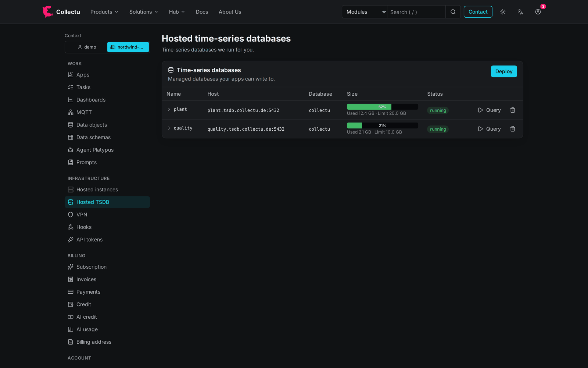Click the quality 21% usage bar

coord(383,125)
